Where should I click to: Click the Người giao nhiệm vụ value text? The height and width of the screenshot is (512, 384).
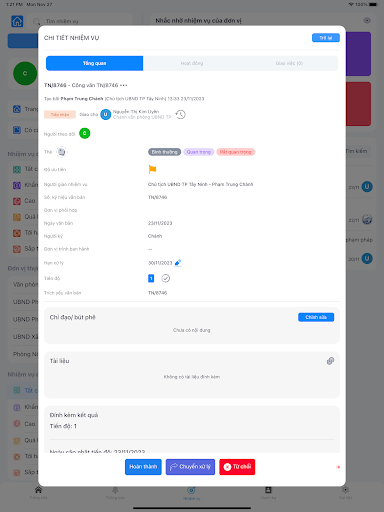pyautogui.click(x=200, y=184)
